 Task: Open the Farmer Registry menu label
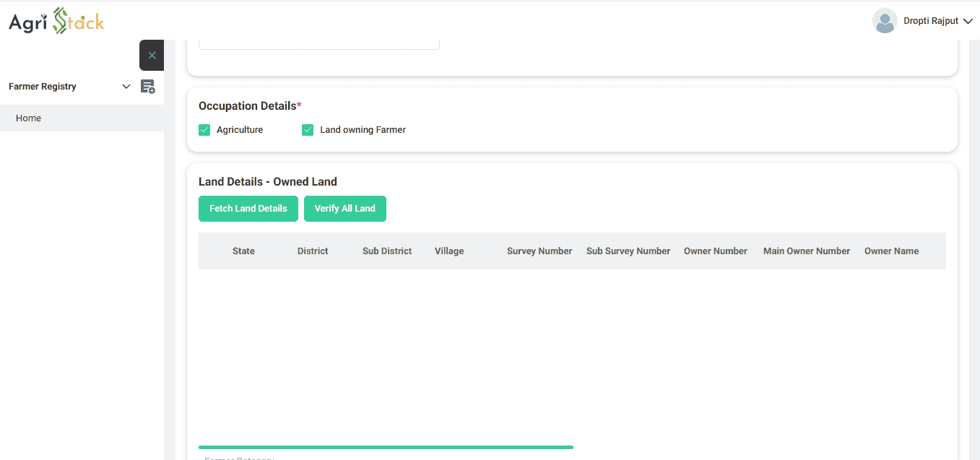click(x=43, y=87)
